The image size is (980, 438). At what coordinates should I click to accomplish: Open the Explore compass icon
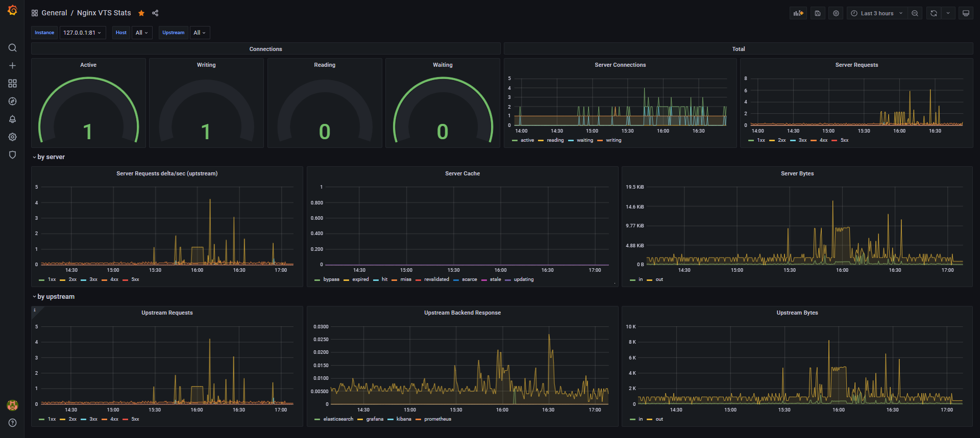[x=12, y=101]
